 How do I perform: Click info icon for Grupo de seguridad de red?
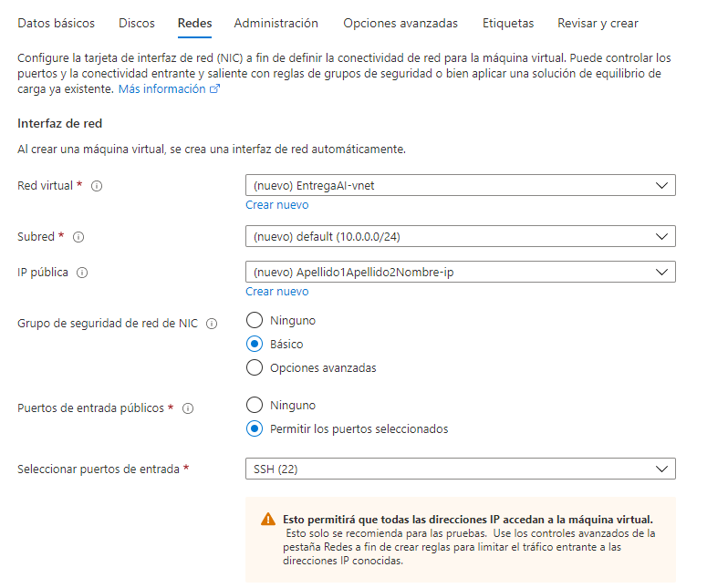click(x=212, y=324)
